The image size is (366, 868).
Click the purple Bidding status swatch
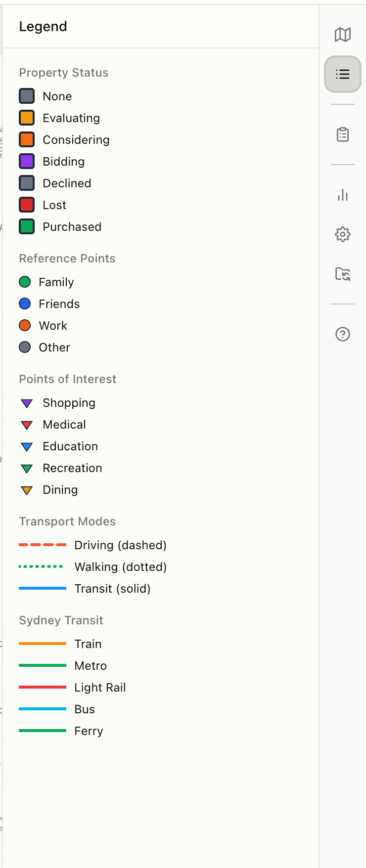coord(27,162)
